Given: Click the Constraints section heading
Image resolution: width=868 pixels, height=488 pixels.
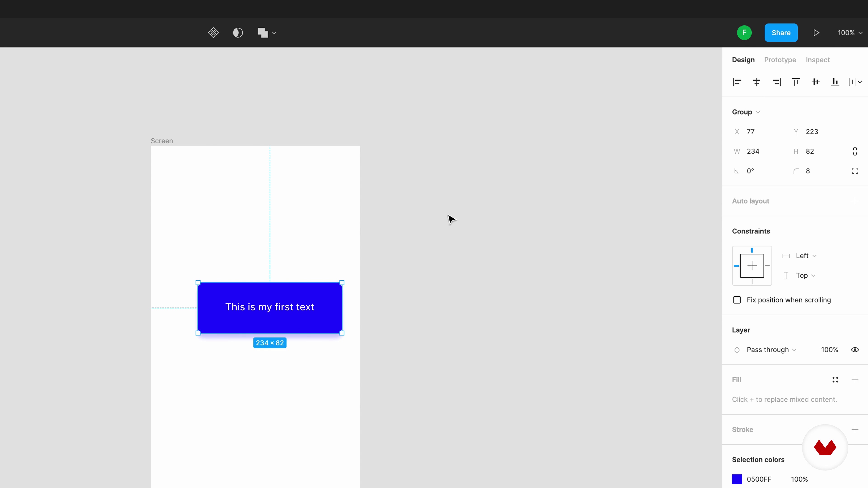Looking at the screenshot, I should (751, 231).
